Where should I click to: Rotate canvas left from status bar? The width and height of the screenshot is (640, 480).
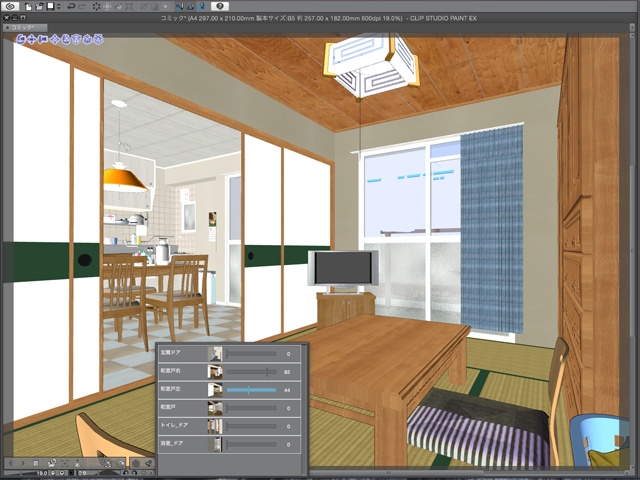(126, 473)
